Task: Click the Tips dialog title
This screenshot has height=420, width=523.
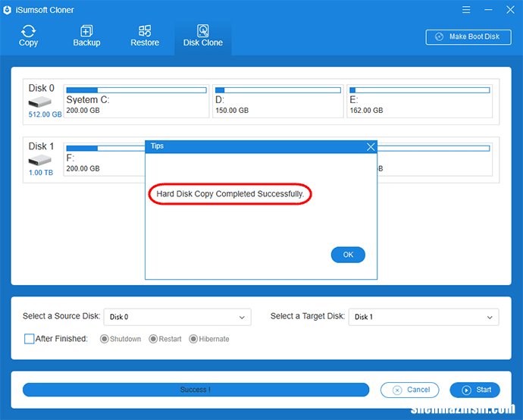Action: coord(157,146)
